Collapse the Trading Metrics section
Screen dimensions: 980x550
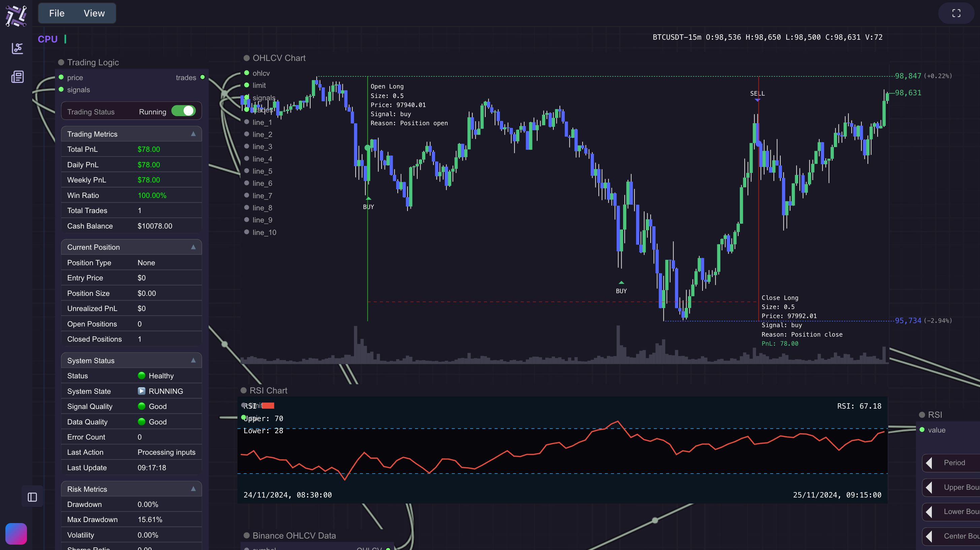(193, 134)
